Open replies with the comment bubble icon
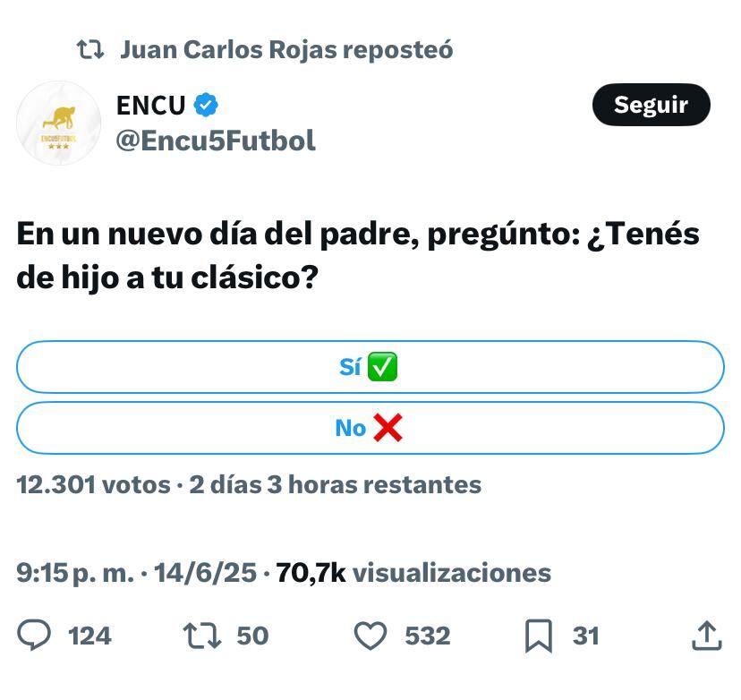741x700 pixels. tap(36, 636)
